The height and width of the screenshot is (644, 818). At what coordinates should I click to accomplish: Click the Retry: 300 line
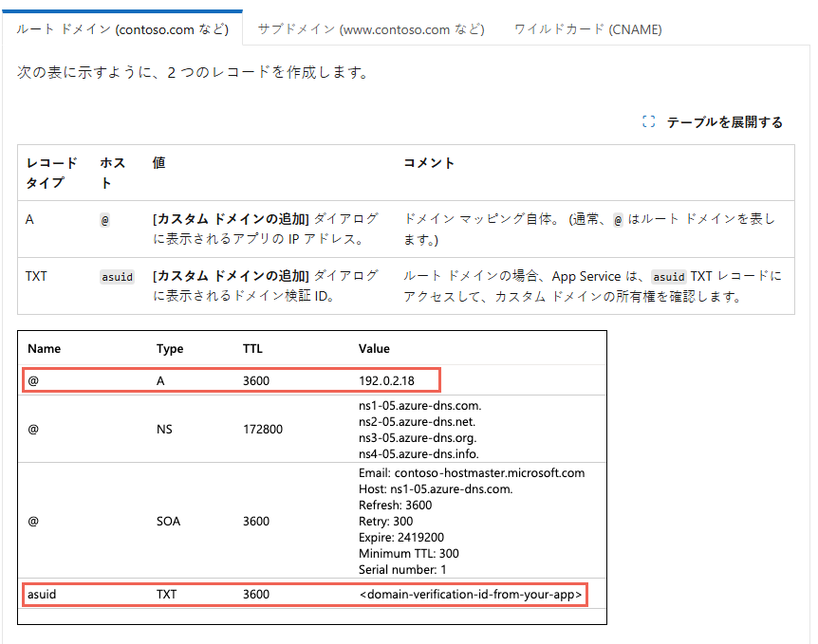(x=386, y=521)
